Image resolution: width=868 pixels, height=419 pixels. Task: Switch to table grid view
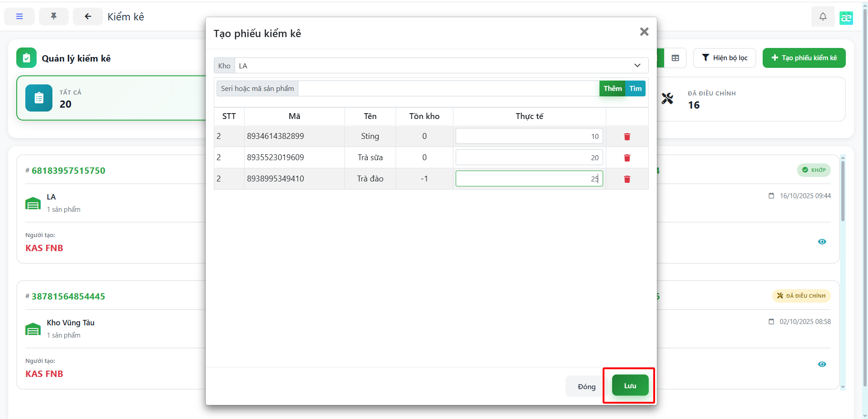(675, 58)
